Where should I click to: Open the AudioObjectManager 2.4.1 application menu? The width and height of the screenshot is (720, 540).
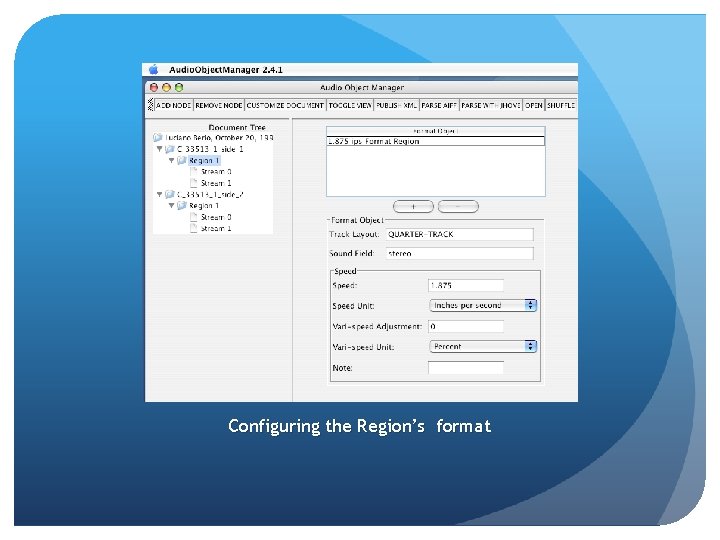225,70
